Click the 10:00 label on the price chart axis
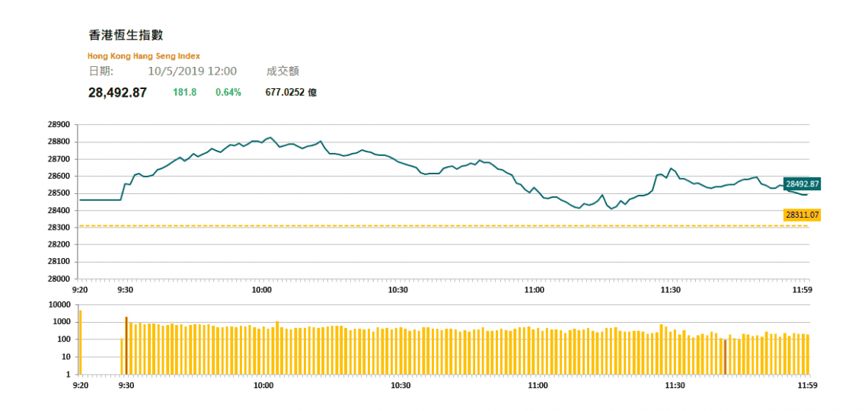Image resolution: width=868 pixels, height=411 pixels. point(262,290)
